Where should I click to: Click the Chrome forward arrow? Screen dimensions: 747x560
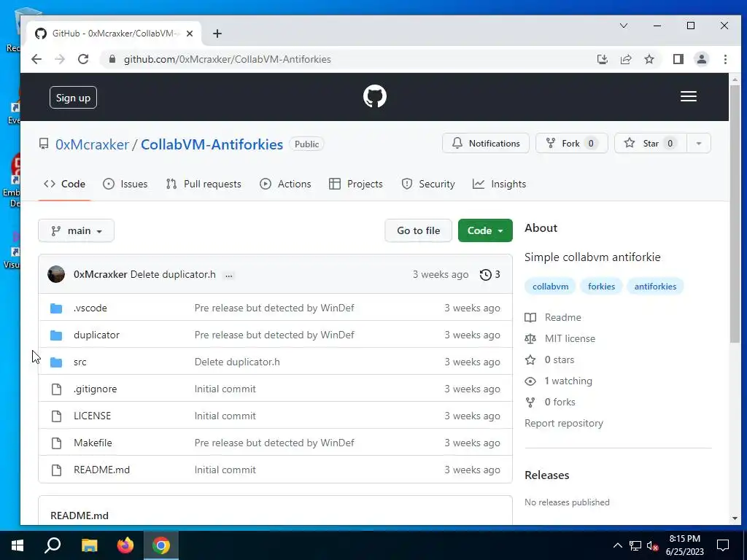pos(60,59)
